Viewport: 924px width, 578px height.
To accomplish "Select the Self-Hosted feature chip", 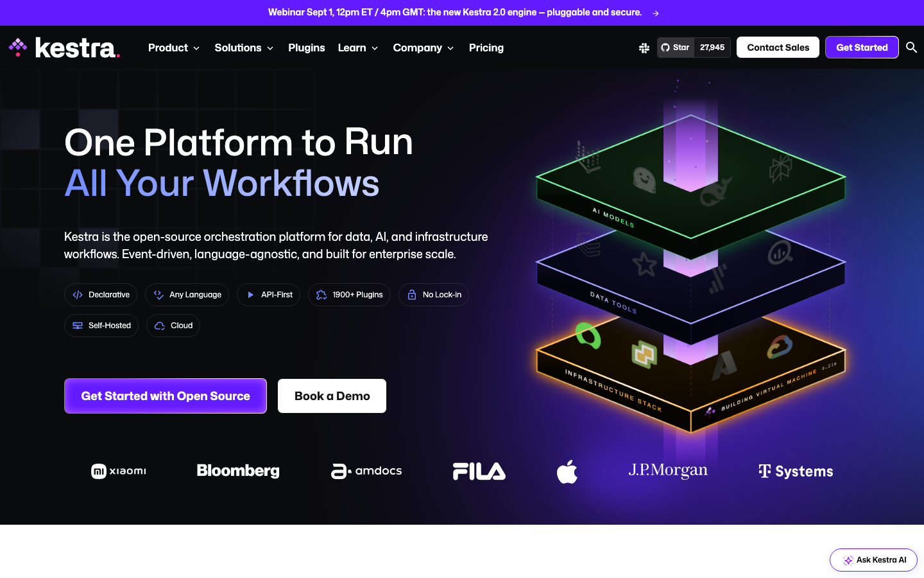I will coord(101,326).
